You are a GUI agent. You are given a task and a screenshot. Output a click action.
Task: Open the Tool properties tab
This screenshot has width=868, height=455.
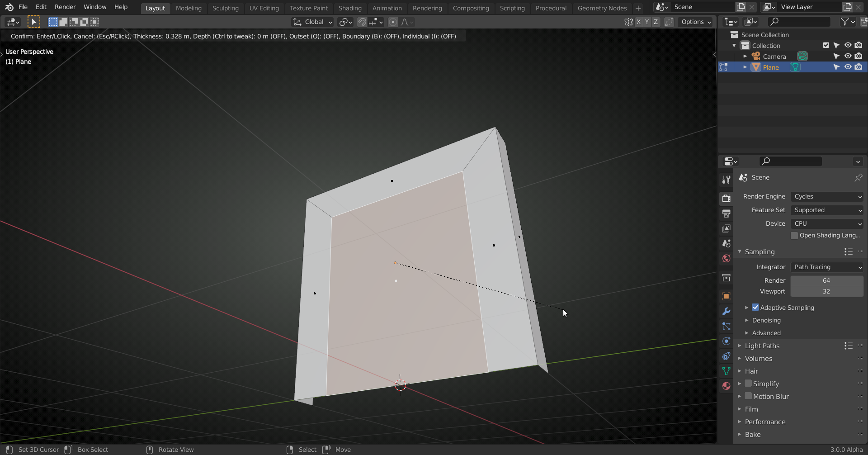tap(726, 180)
